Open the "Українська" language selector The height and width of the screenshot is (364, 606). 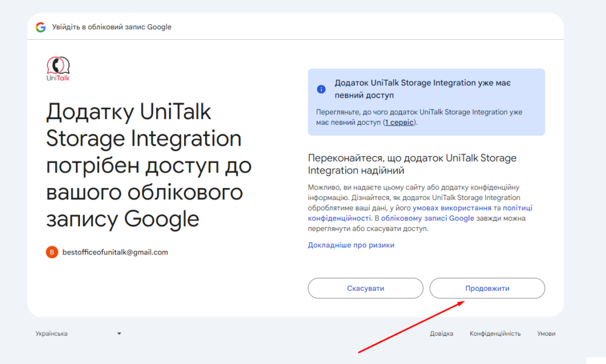coord(52,334)
